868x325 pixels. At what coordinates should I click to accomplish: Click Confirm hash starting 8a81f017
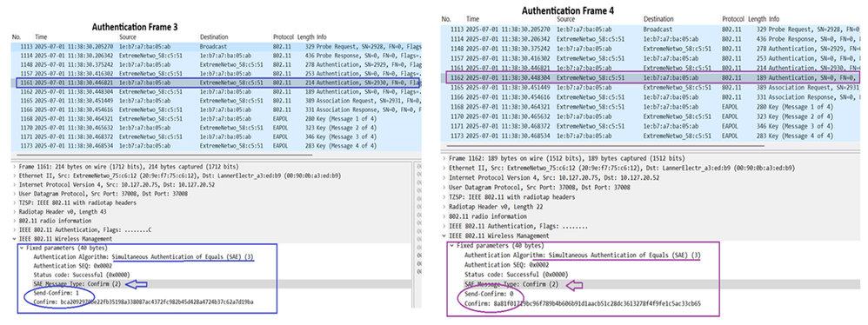[x=583, y=303]
